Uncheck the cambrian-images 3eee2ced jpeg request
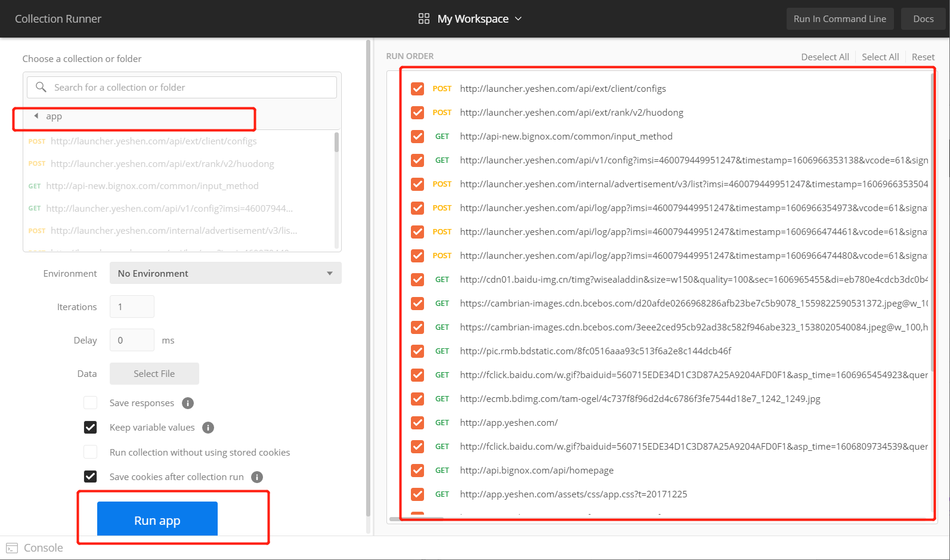Screen dimensions: 950x560 tap(417, 327)
